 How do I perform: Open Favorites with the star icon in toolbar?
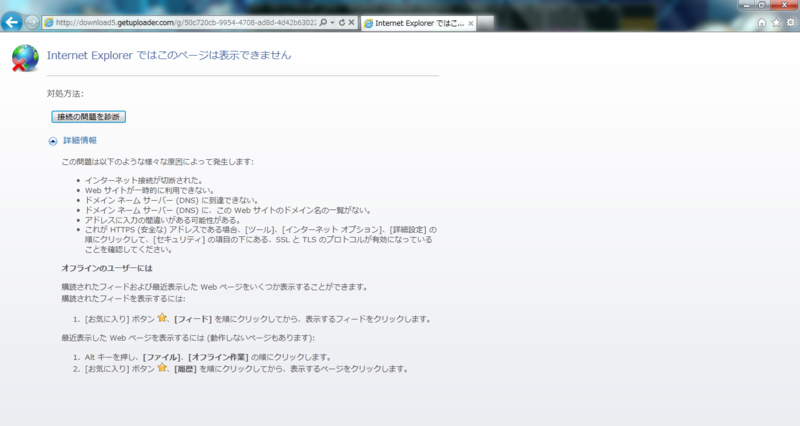pos(776,22)
